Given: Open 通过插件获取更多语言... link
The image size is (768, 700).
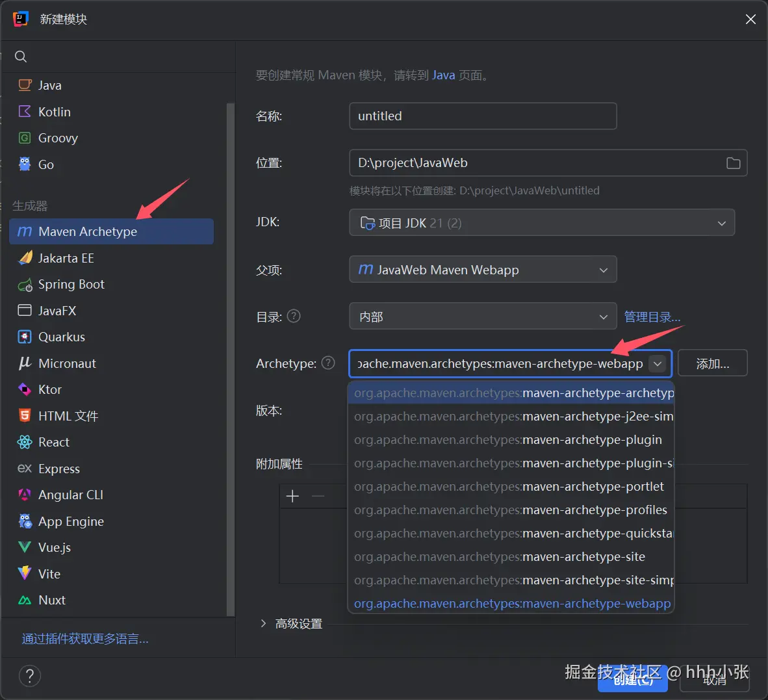Looking at the screenshot, I should pyautogui.click(x=84, y=639).
